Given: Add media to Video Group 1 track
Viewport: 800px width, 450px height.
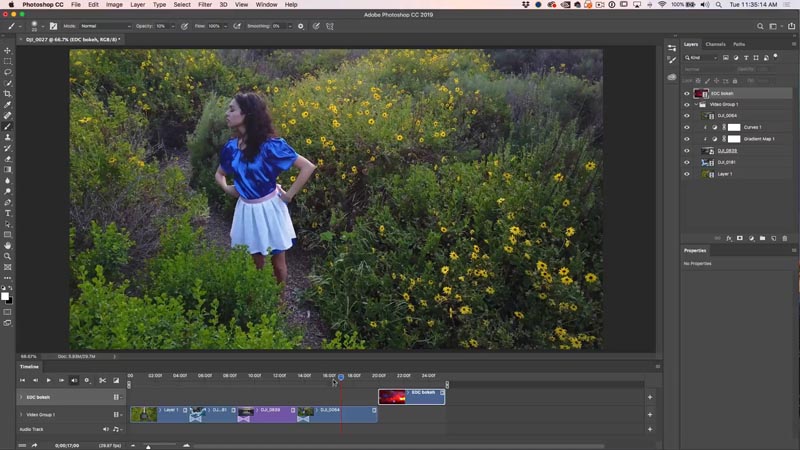Looking at the screenshot, I should pos(649,414).
